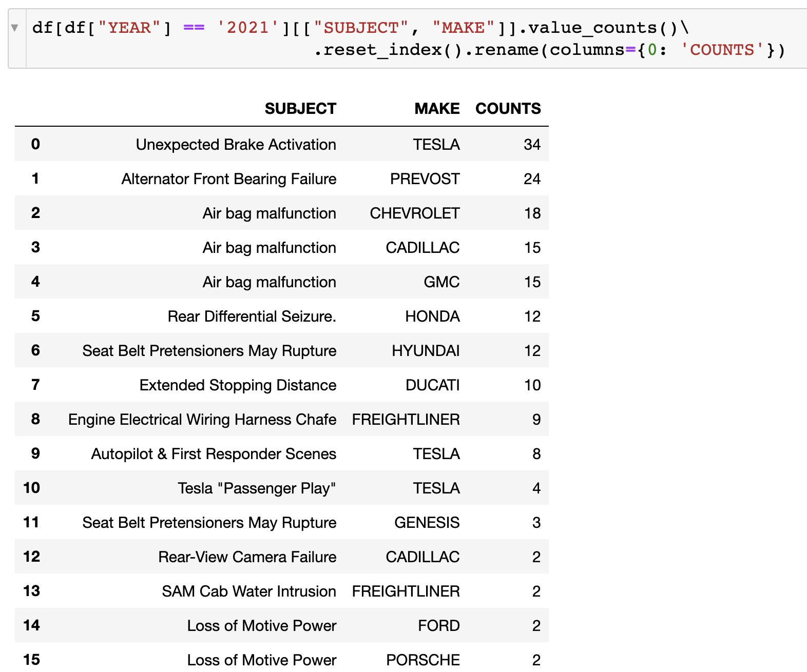Image resolution: width=807 pixels, height=672 pixels.
Task: Click CADILLAC in row 12
Action: click(423, 557)
